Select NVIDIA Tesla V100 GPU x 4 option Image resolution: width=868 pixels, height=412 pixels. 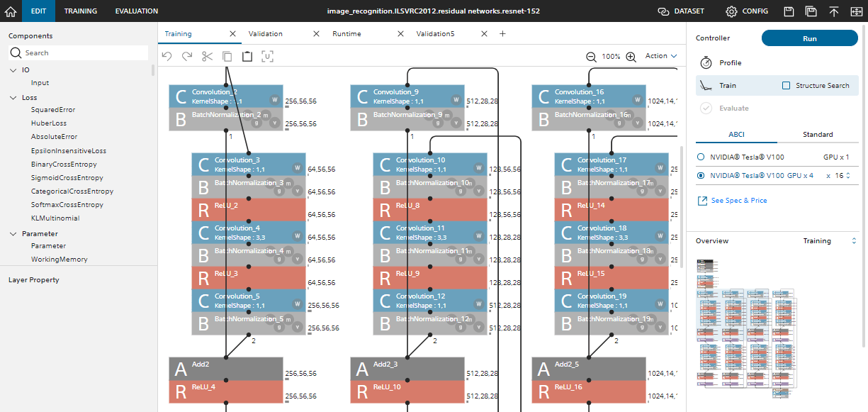[x=701, y=175]
